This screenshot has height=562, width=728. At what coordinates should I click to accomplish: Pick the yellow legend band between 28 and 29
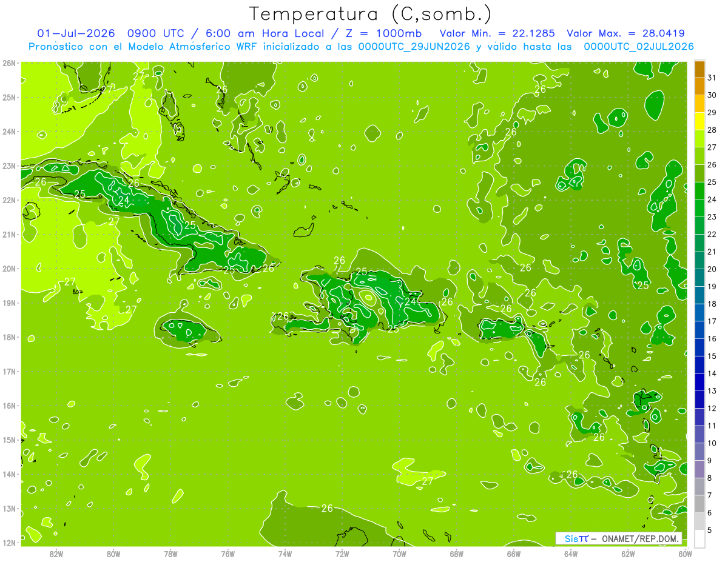click(699, 121)
